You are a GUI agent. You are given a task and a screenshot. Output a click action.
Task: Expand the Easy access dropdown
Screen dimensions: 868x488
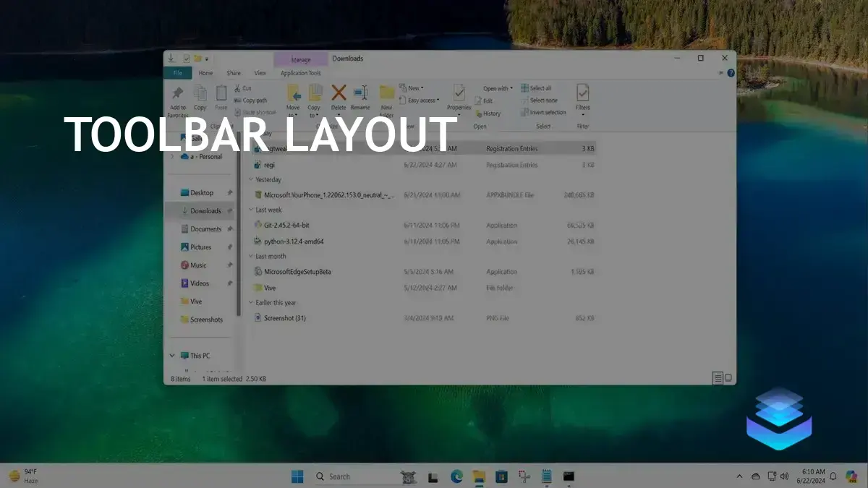(x=418, y=100)
